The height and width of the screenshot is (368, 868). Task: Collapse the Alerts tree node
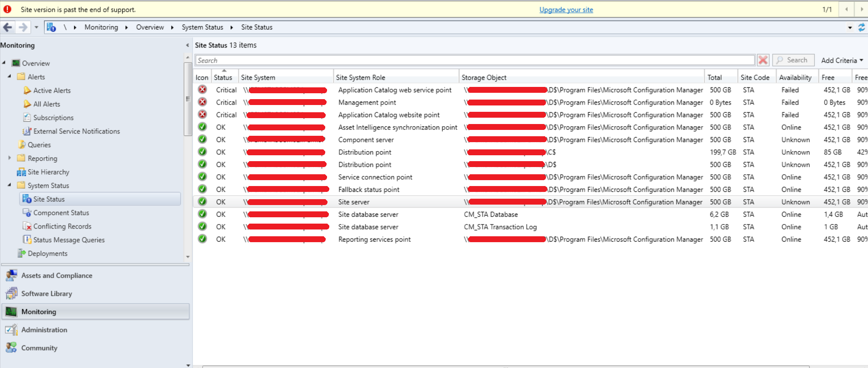point(9,76)
